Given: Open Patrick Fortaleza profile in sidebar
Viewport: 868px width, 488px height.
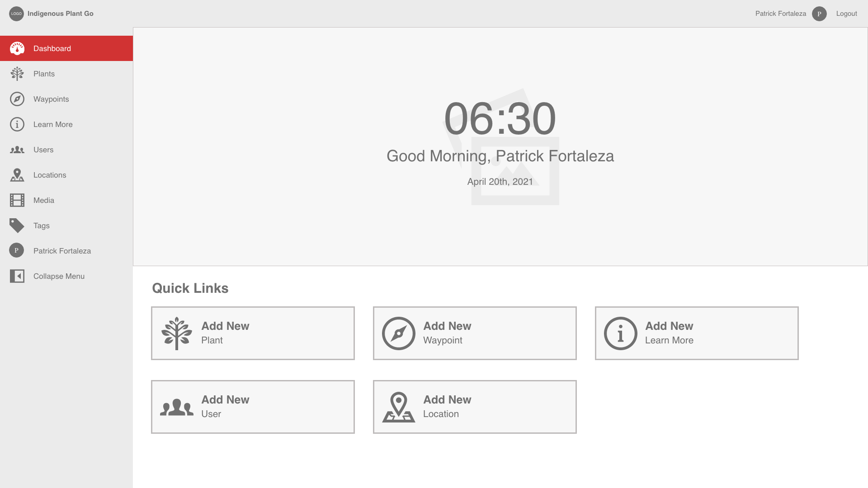Looking at the screenshot, I should [x=62, y=251].
